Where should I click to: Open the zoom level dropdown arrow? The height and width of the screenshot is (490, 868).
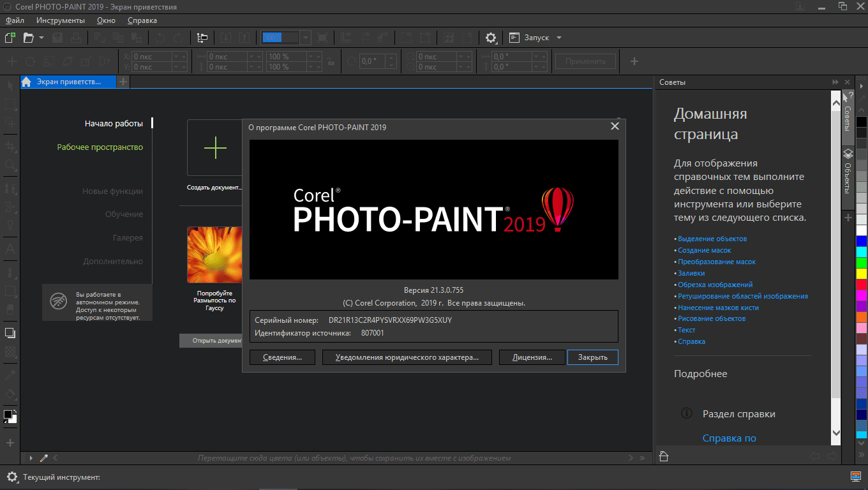[306, 38]
